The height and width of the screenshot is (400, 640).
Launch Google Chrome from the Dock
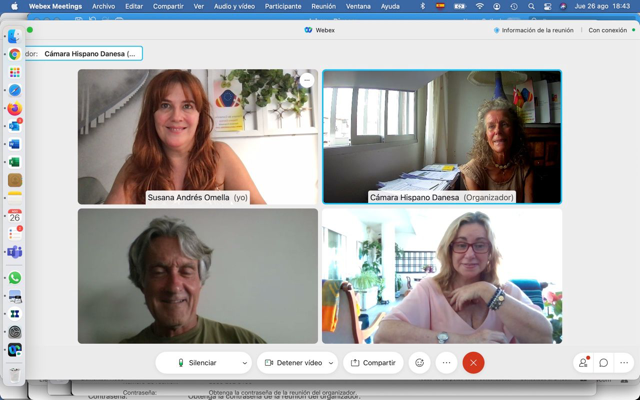[x=15, y=54]
